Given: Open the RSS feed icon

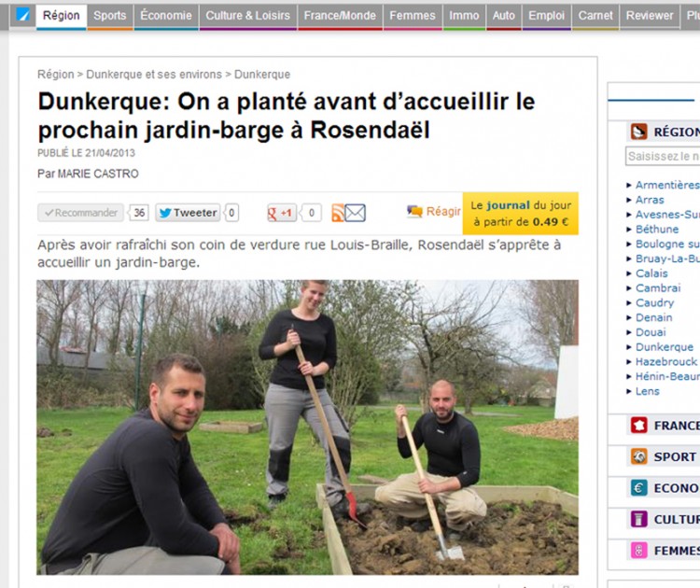Looking at the screenshot, I should (x=338, y=213).
